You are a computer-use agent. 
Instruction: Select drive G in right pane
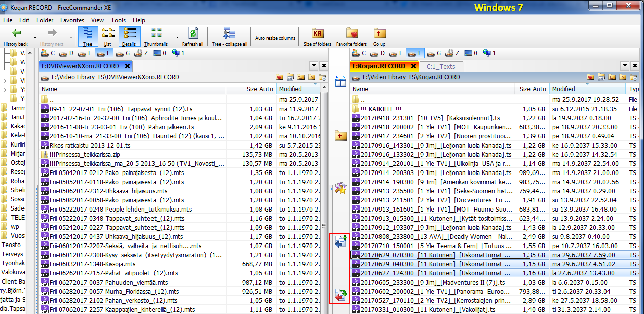pos(433,53)
